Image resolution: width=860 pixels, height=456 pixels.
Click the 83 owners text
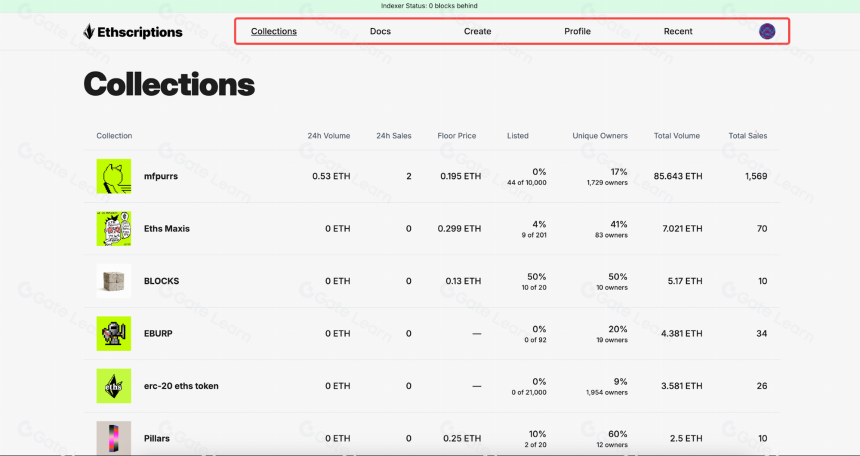click(611, 235)
